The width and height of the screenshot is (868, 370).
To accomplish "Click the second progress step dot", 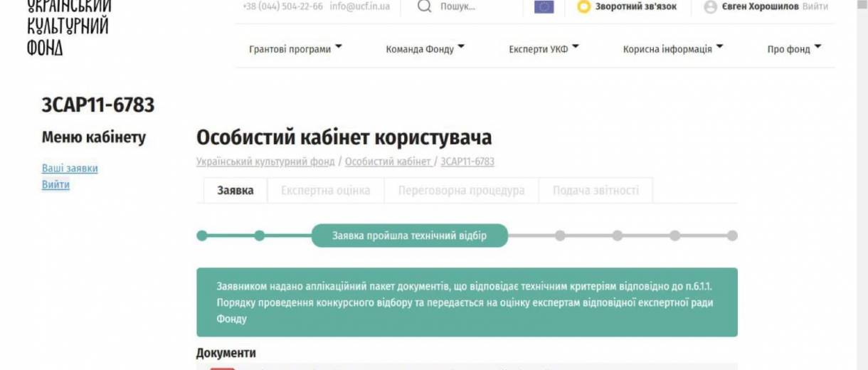I will tap(260, 236).
